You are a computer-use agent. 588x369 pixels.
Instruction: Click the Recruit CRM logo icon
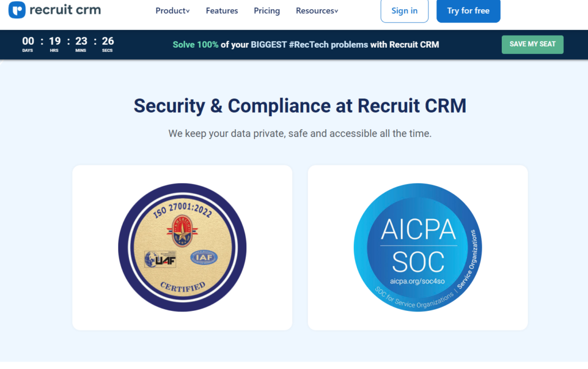(17, 10)
